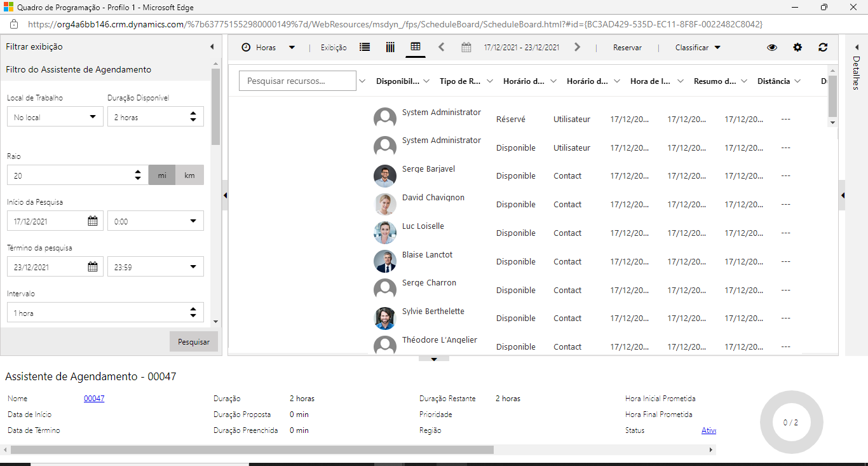This screenshot has width=868, height=466.
Task: Select the Luc Loiselle resource name
Action: [423, 226]
